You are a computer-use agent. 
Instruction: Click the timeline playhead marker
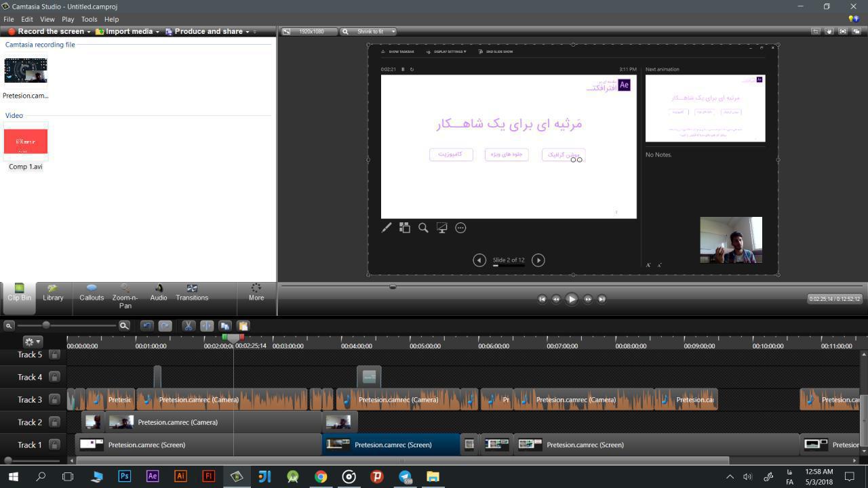click(233, 337)
